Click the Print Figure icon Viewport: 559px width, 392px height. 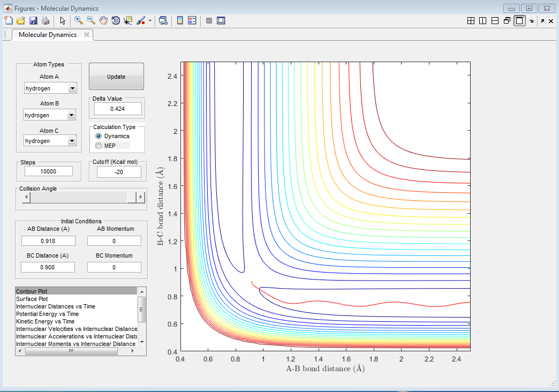(x=46, y=20)
